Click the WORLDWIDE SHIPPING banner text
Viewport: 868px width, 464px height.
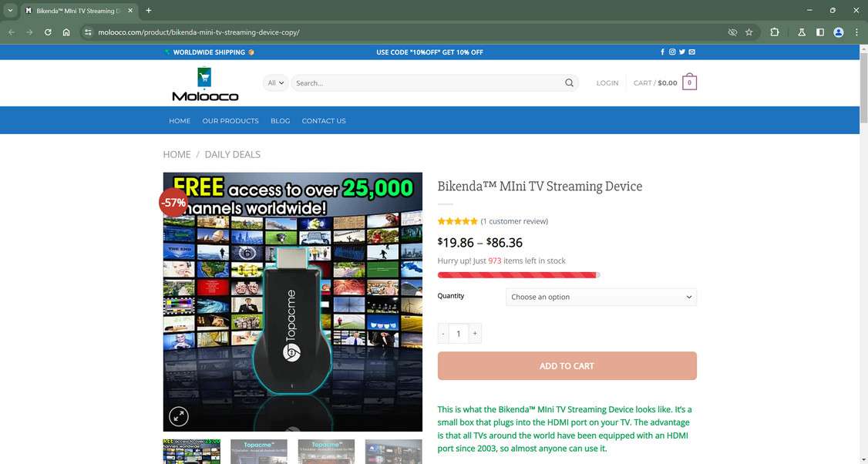209,52
